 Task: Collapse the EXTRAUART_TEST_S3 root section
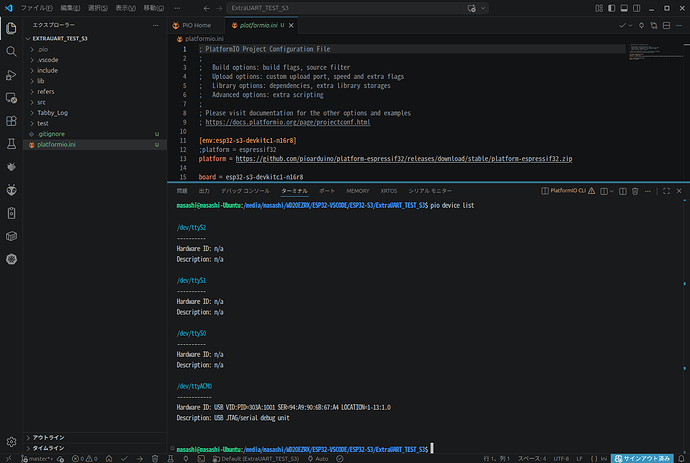(x=95, y=39)
